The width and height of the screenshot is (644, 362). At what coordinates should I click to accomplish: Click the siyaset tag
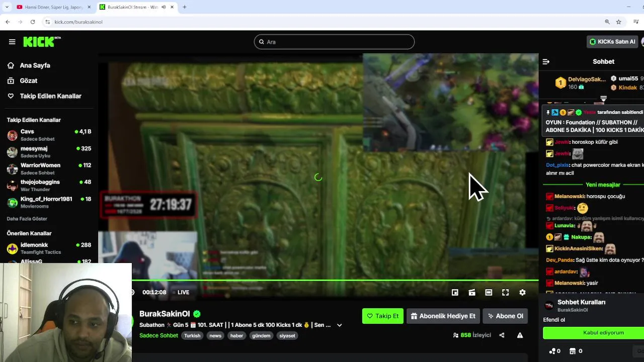pos(287,336)
